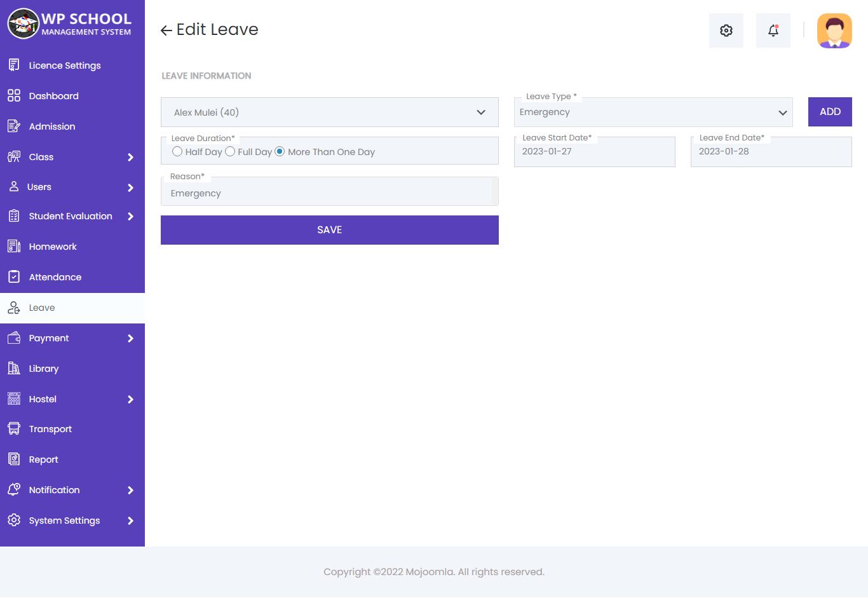Click the Leave person icon
The image size is (868, 598).
click(14, 308)
